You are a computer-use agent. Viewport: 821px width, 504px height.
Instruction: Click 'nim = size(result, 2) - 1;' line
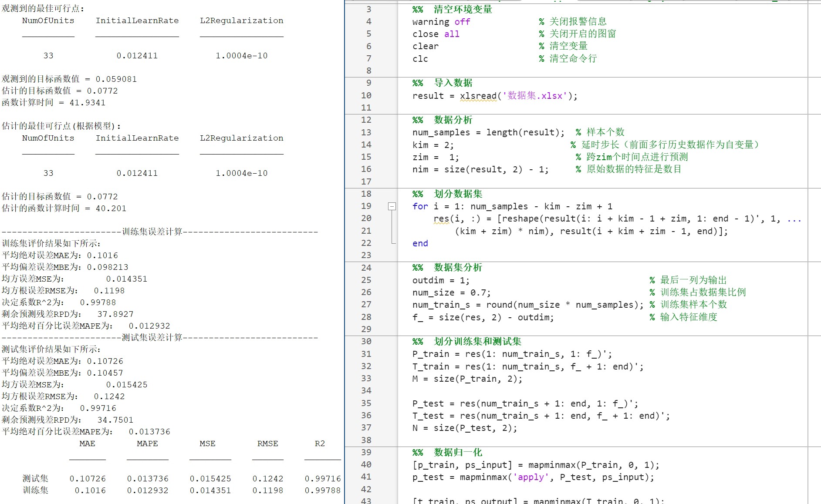(x=480, y=169)
